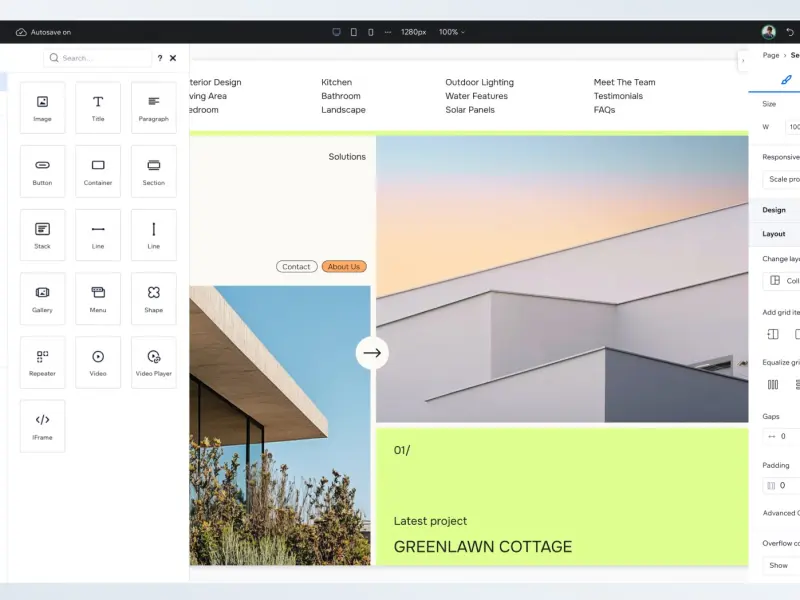800x600 pixels.
Task: Select the Title text element
Action: (98, 108)
